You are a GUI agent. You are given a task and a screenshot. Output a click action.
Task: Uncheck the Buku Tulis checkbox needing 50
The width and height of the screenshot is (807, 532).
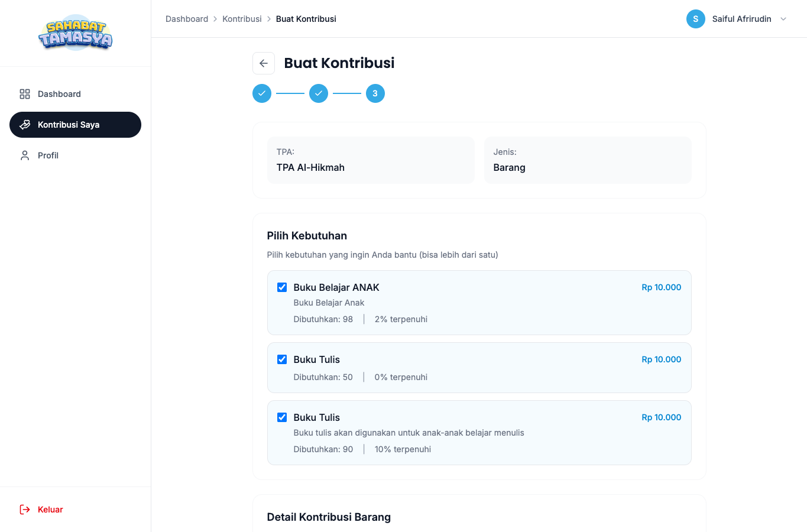282,359
